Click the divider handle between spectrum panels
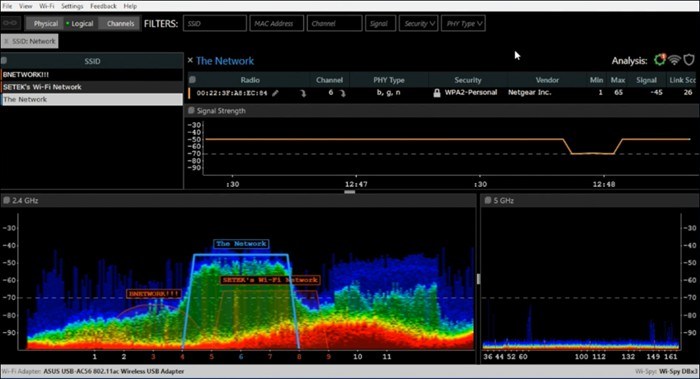The height and width of the screenshot is (379, 700). [x=479, y=279]
